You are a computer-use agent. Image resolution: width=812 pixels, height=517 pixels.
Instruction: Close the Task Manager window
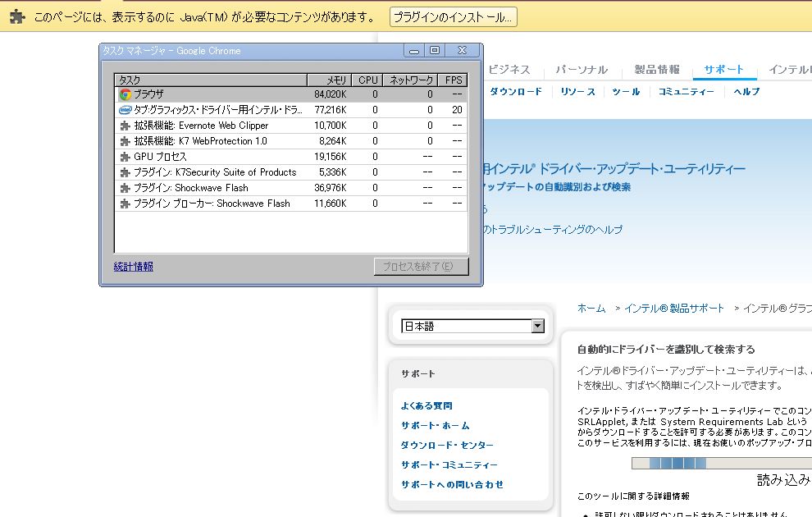pos(463,50)
